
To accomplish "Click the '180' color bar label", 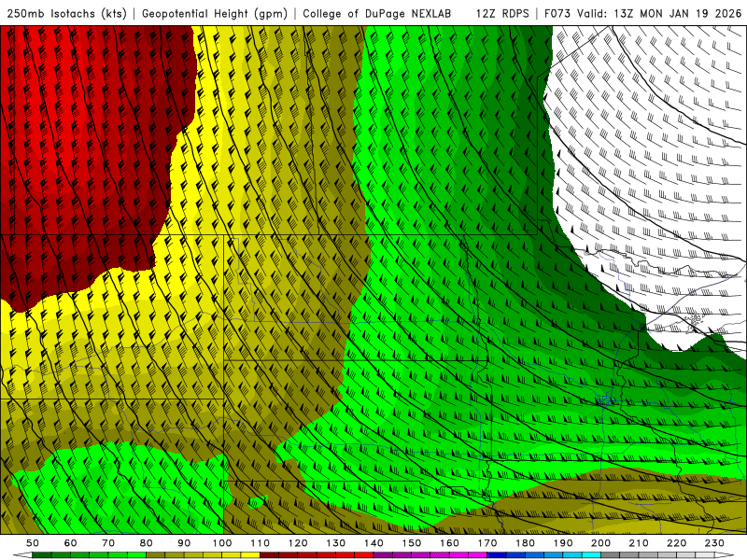I will tap(525, 543).
